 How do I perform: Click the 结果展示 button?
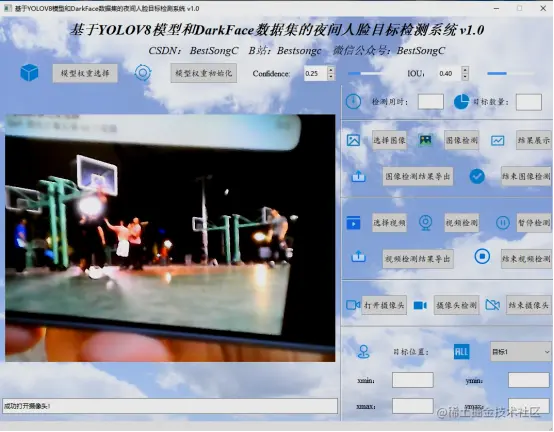point(534,140)
